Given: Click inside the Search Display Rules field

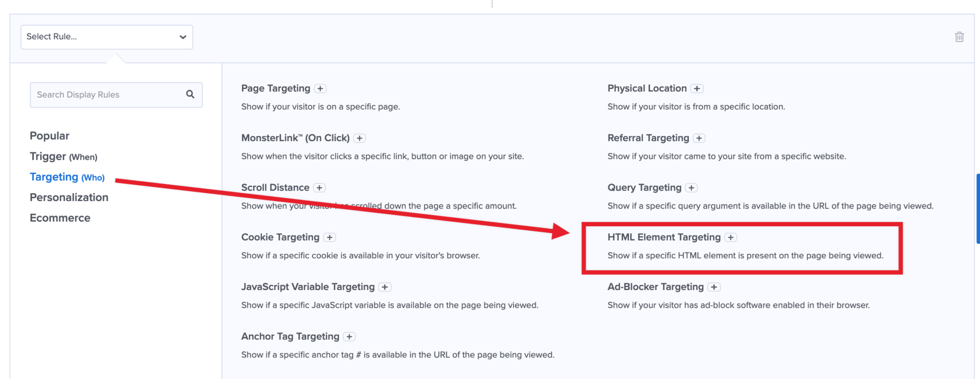Looking at the screenshot, I should pyautogui.click(x=96, y=94).
